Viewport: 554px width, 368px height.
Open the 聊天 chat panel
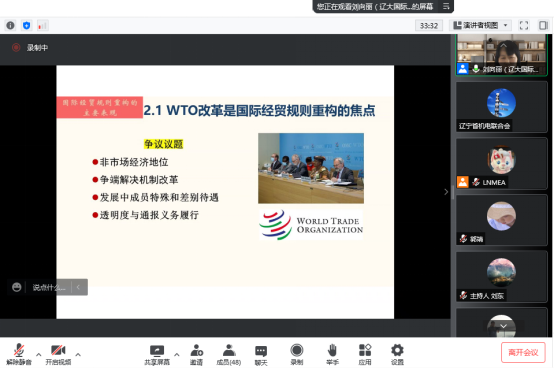261,355
